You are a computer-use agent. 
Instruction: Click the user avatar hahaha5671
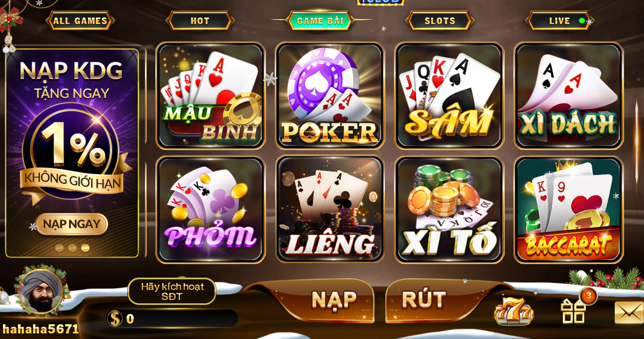click(40, 291)
